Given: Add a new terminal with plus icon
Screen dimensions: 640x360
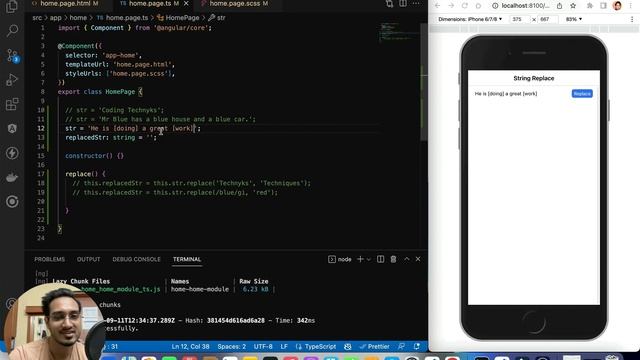Looking at the screenshot, I should [360, 259].
